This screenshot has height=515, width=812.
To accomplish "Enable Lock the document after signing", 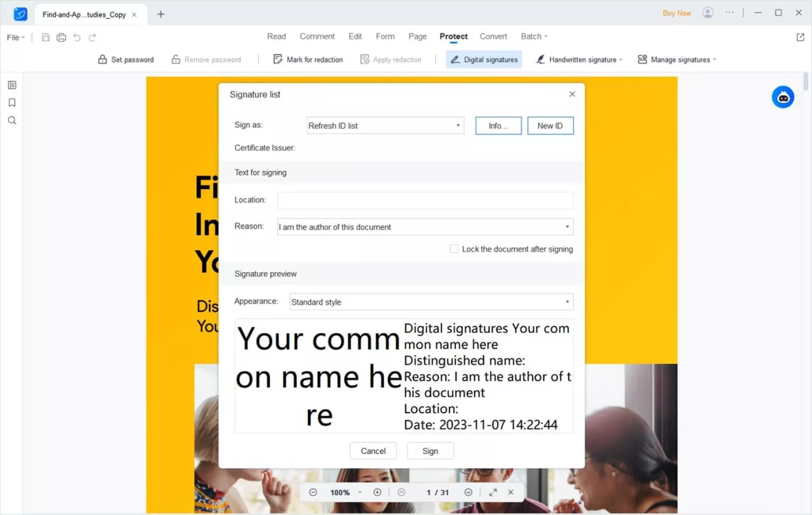I will 454,249.
